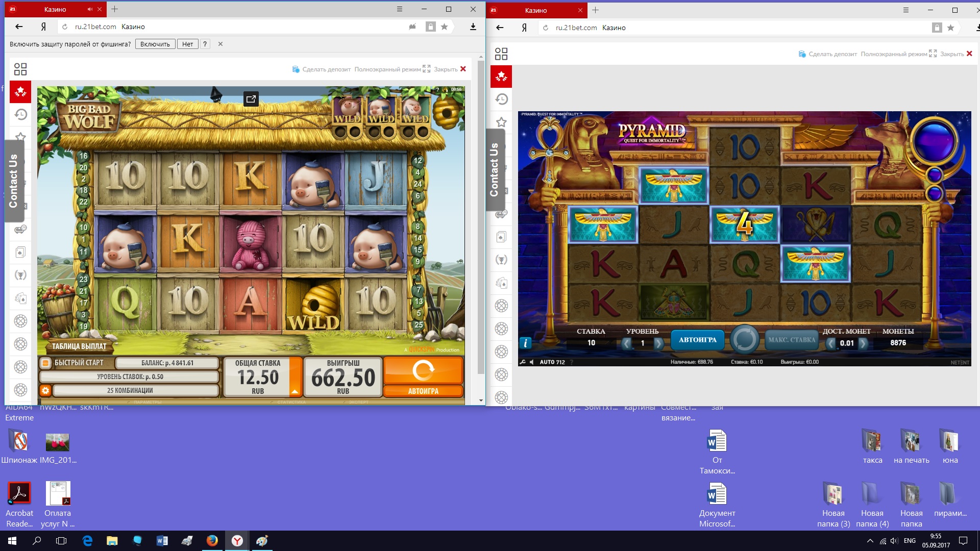Open Pyramid wrench settings icon
Viewport: 980px width, 551px height.
pyautogui.click(x=523, y=362)
